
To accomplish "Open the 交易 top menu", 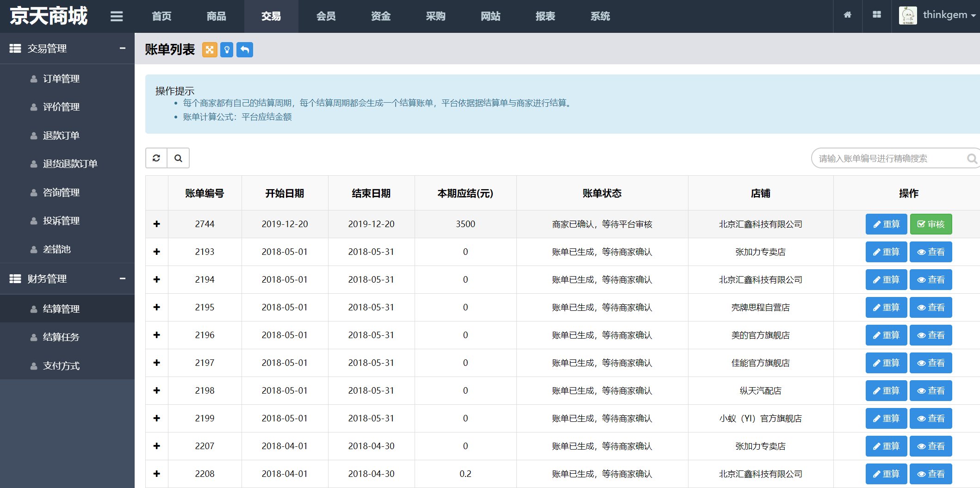I will [x=271, y=16].
